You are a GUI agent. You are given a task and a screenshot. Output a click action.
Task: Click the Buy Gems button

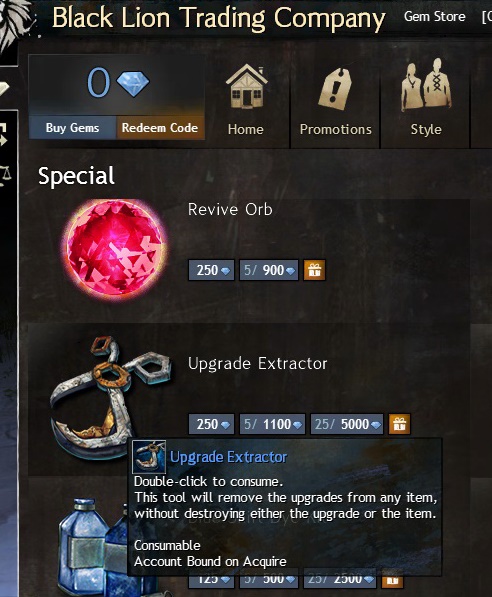tap(72, 128)
